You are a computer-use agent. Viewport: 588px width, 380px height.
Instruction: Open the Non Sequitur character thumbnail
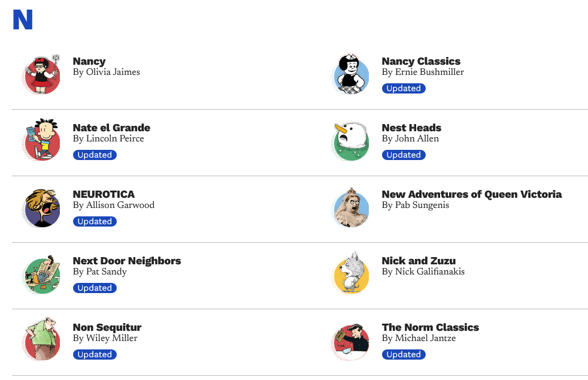[x=42, y=342]
